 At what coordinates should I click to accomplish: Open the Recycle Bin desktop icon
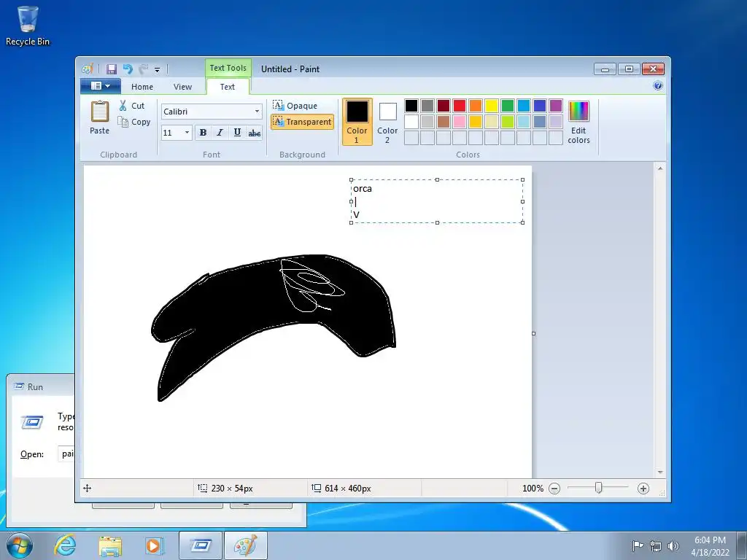click(28, 26)
